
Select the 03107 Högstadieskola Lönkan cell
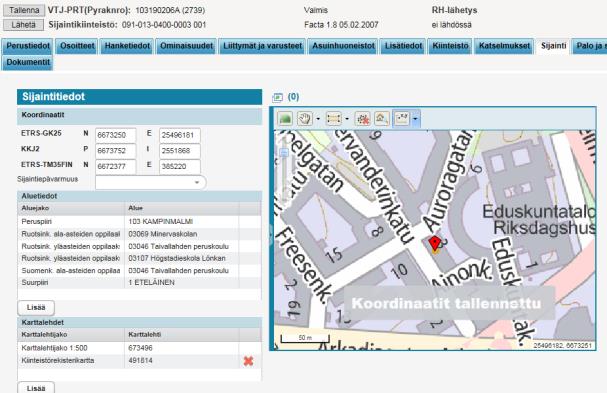click(x=182, y=258)
